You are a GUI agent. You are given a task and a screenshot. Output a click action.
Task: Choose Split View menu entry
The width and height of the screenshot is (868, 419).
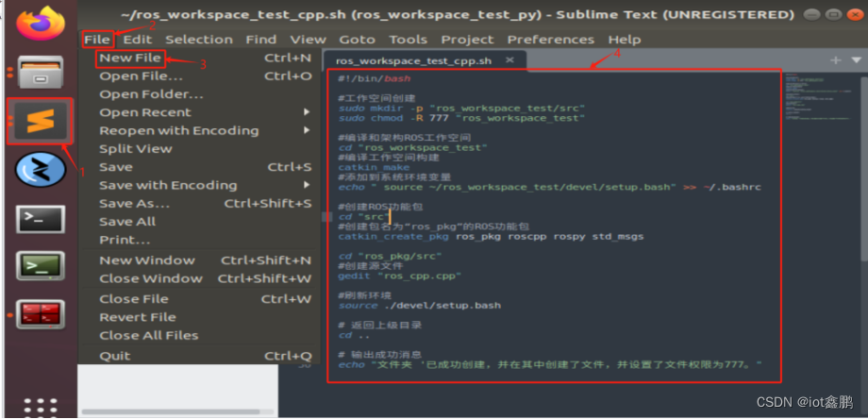pos(199,149)
